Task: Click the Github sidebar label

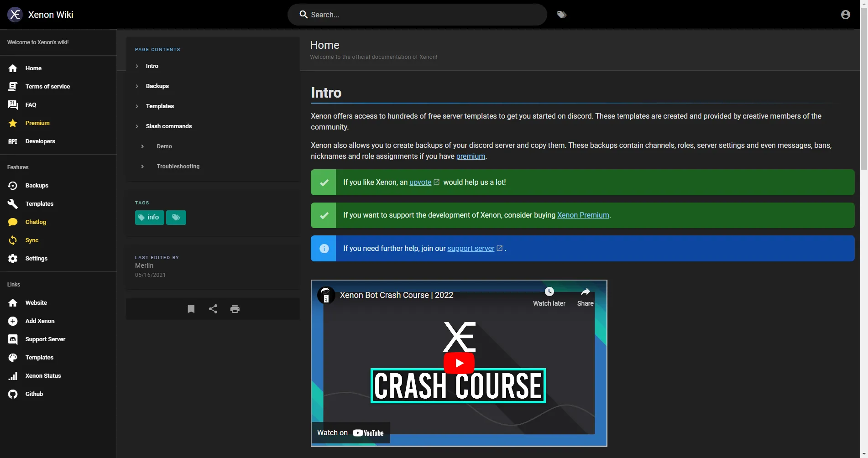Action: coord(34,394)
